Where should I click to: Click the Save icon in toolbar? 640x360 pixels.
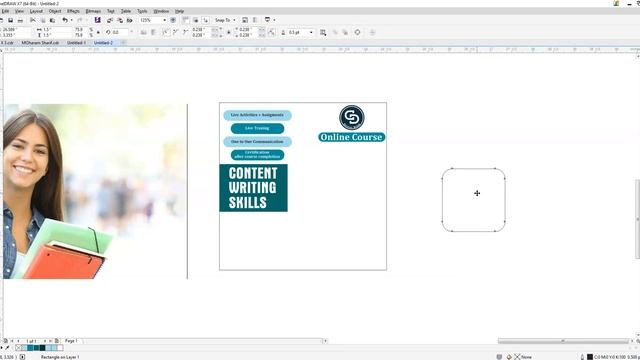click(11, 20)
